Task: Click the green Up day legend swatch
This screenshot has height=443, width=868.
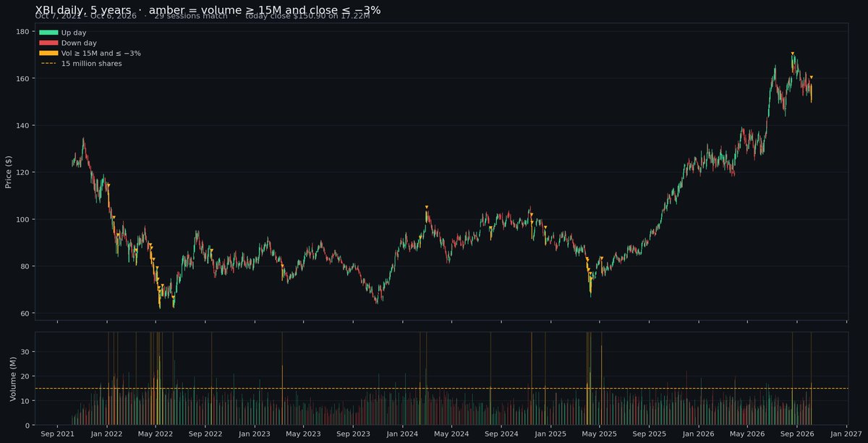Action: 48,33
